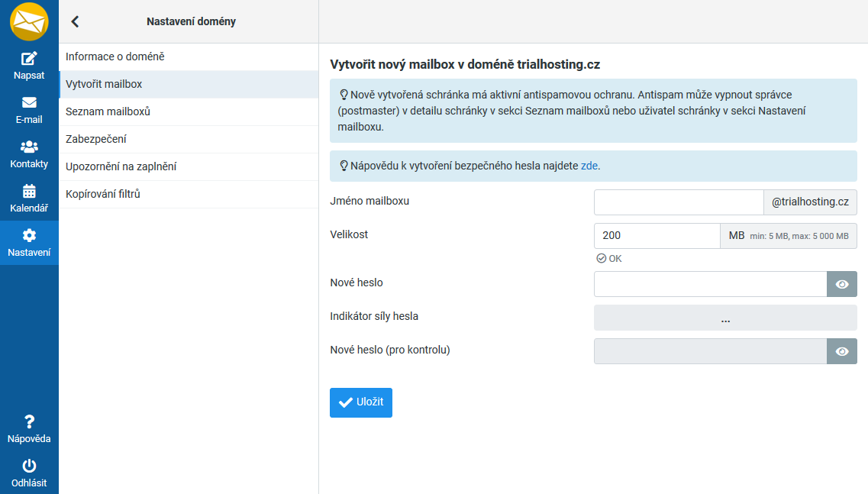
Task: Open Zabezpečení settings section
Action: pos(96,139)
